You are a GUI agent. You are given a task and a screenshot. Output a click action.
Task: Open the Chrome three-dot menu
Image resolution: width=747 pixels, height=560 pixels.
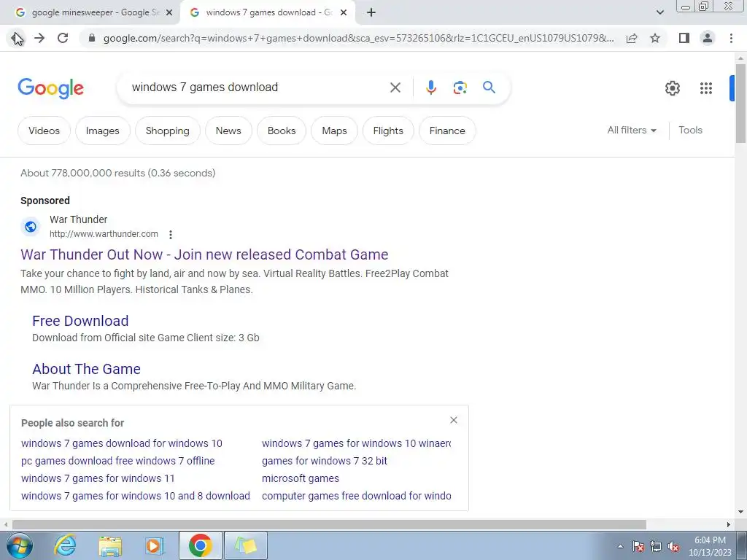731,38
